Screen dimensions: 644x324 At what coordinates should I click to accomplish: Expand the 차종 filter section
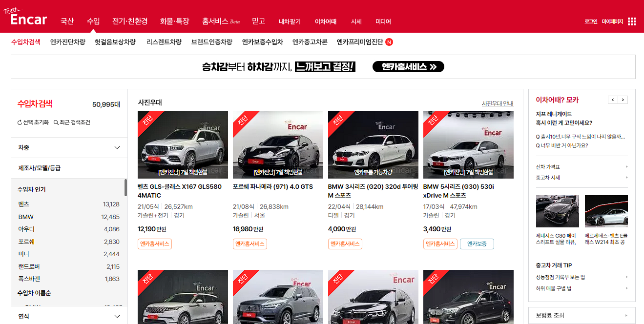click(69, 147)
